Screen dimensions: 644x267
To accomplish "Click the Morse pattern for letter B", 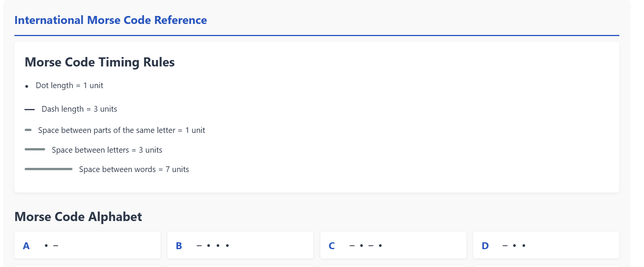I will [213, 246].
